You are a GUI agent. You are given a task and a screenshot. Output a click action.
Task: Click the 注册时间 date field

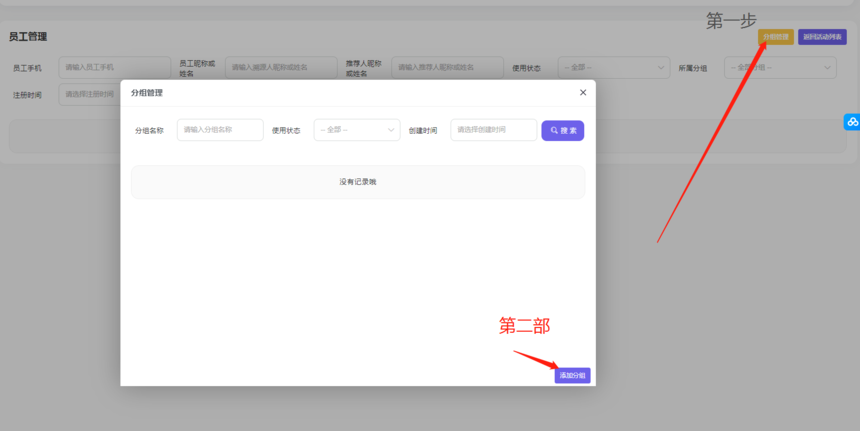tap(89, 94)
